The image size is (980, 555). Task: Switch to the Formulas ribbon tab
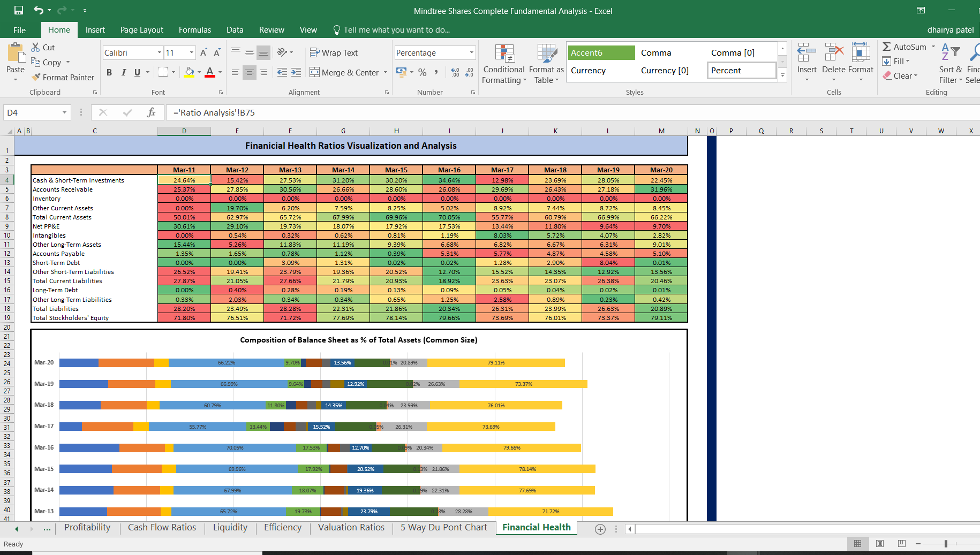coord(195,30)
